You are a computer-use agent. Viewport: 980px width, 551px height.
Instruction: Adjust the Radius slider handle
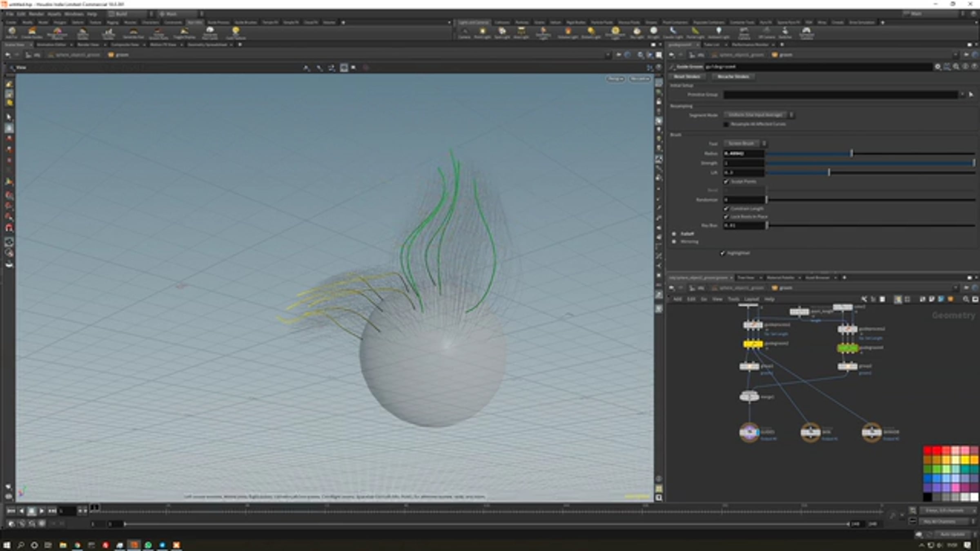[x=851, y=153]
